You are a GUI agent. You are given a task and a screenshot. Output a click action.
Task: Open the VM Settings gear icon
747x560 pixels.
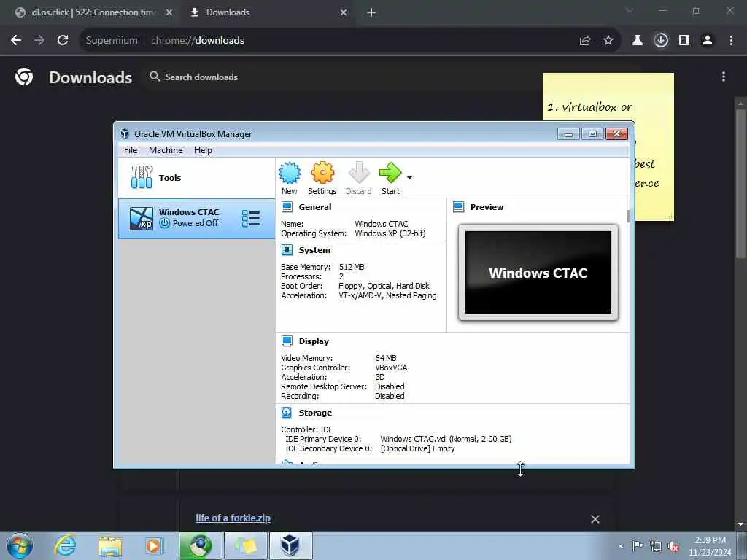[x=322, y=172]
